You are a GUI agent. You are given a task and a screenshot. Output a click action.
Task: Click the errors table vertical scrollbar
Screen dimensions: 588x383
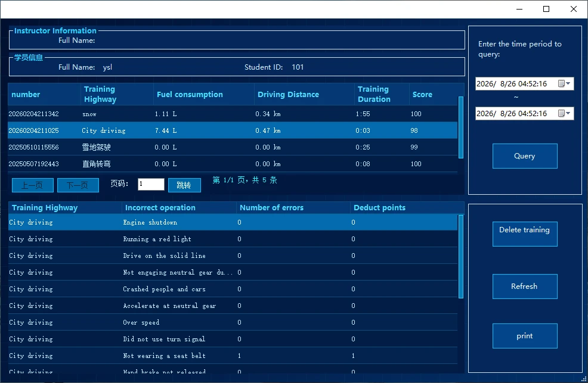click(461, 257)
